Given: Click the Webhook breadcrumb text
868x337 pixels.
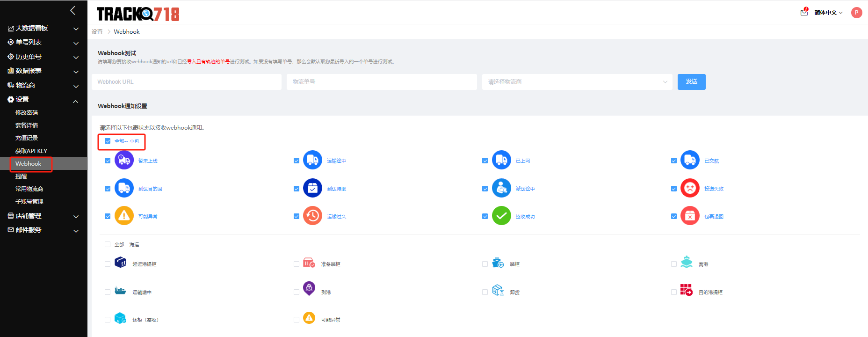Looking at the screenshot, I should click(x=127, y=32).
